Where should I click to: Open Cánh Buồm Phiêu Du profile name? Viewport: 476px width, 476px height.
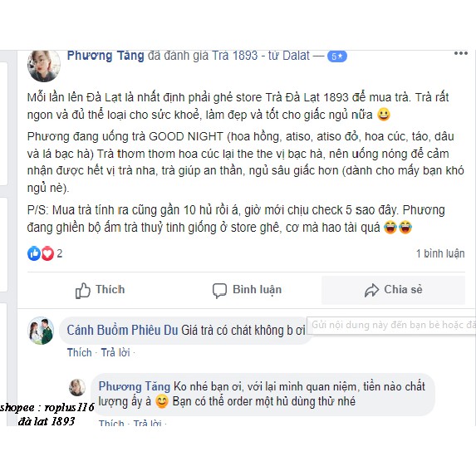tap(122, 331)
